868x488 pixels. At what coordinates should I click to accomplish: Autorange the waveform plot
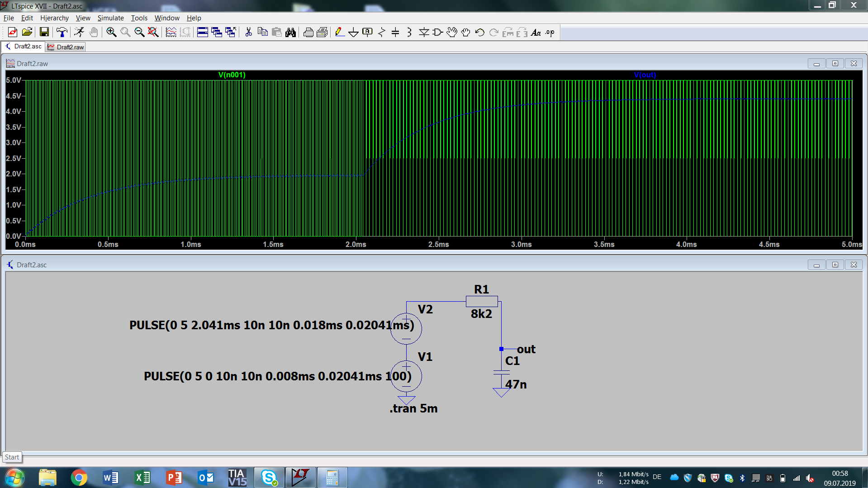click(x=171, y=32)
